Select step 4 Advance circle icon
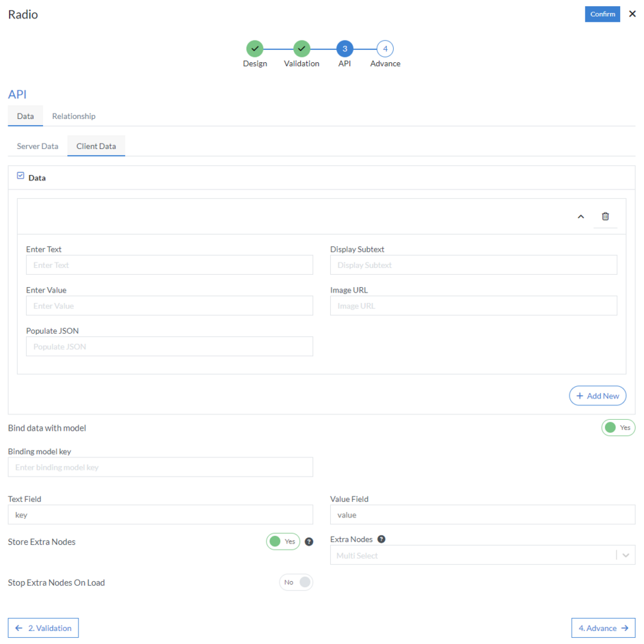The width and height of the screenshot is (644, 644). [x=385, y=48]
